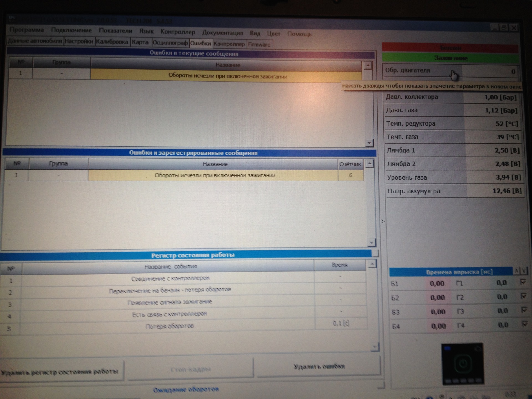Click Б1 petrol injection time value

[x=437, y=283]
